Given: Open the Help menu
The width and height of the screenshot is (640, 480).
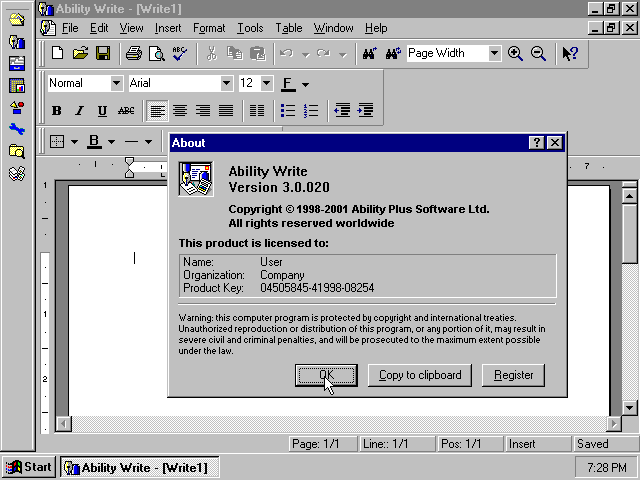Looking at the screenshot, I should pos(376,28).
